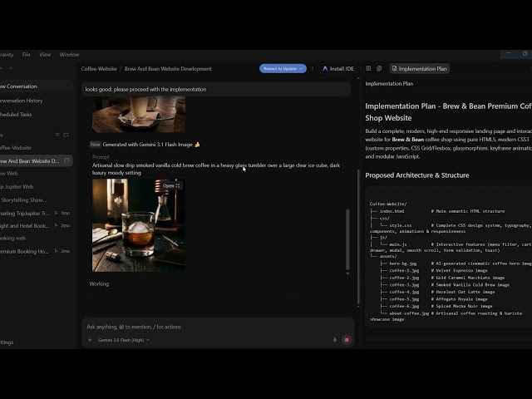Screen dimensions: 532x399
Task: Click the 'hero-bg.jpg' line in the file tree
Action: click(456, 264)
